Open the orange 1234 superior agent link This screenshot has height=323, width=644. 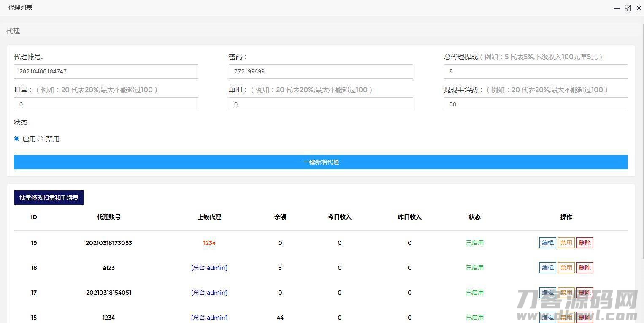(x=209, y=243)
